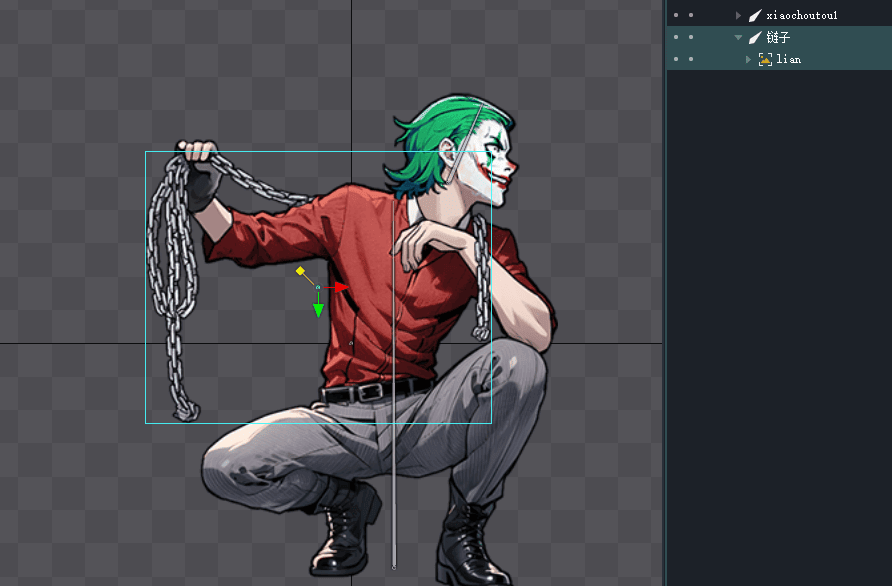Expand the xiaochoutou1 tree node

click(x=738, y=16)
